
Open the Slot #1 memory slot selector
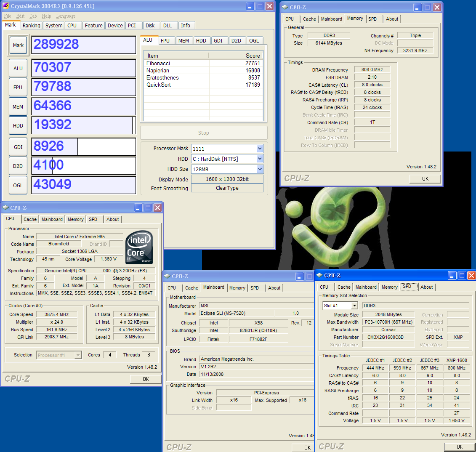pos(354,306)
